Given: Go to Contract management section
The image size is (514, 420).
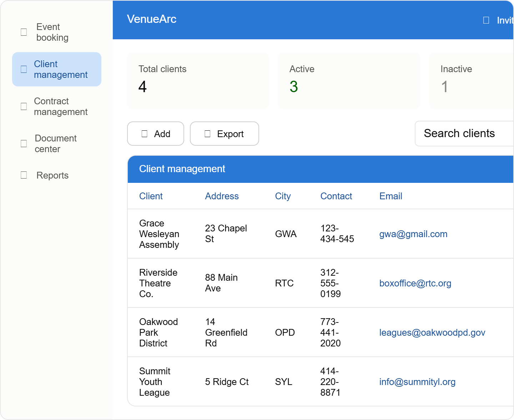Looking at the screenshot, I should click(57, 106).
